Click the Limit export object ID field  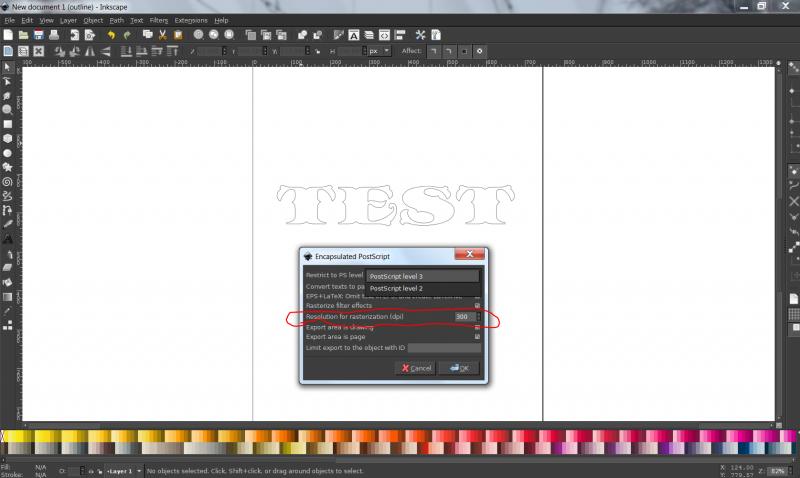[444, 347]
